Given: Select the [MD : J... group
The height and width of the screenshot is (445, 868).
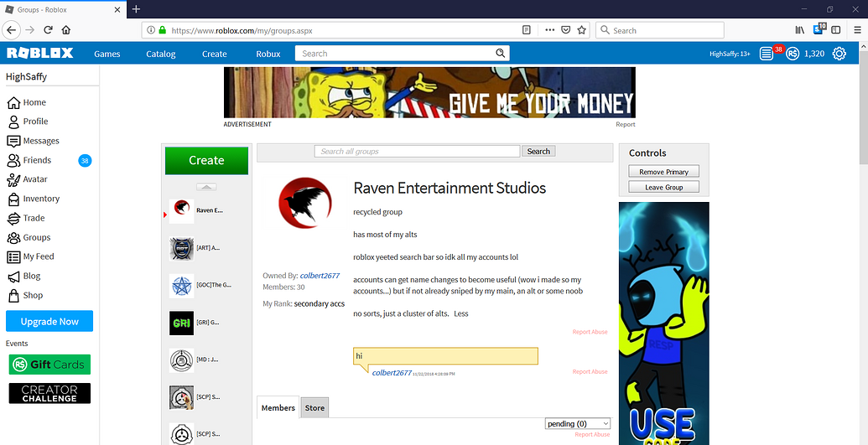Looking at the screenshot, I should coord(195,360).
